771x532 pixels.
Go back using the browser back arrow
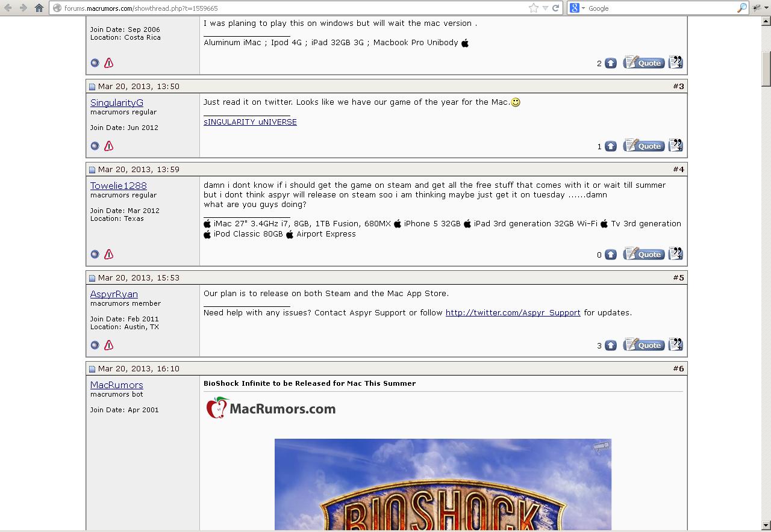8,8
